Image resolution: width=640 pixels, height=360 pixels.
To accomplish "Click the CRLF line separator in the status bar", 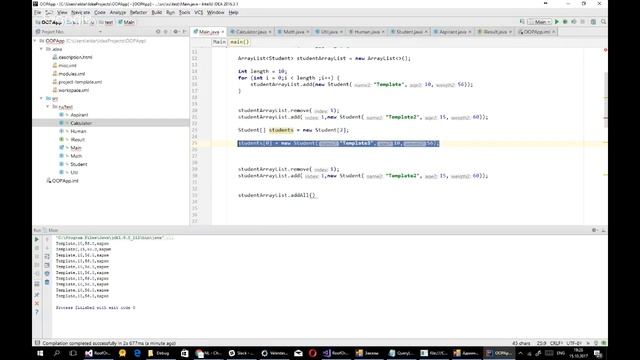I will click(x=556, y=343).
